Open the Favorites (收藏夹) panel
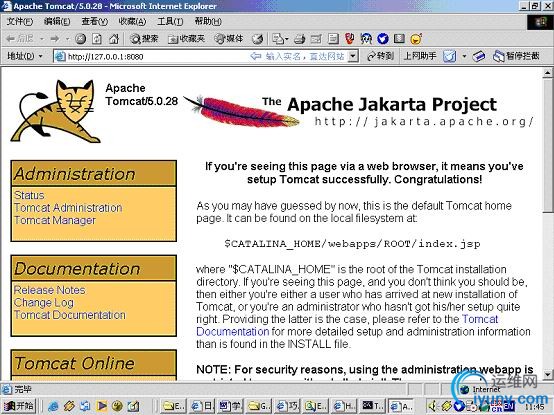The image size is (554, 415). pos(186,39)
